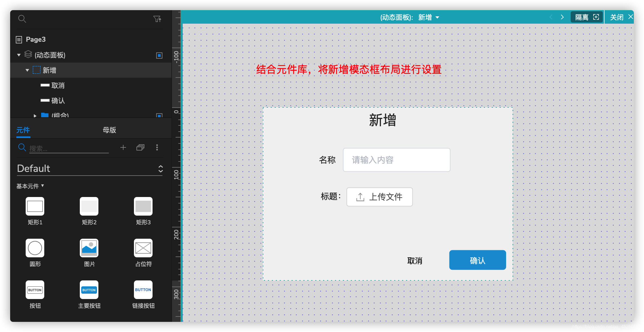Open the panel state 新增 dropdown
The height and width of the screenshot is (332, 644).
[429, 17]
